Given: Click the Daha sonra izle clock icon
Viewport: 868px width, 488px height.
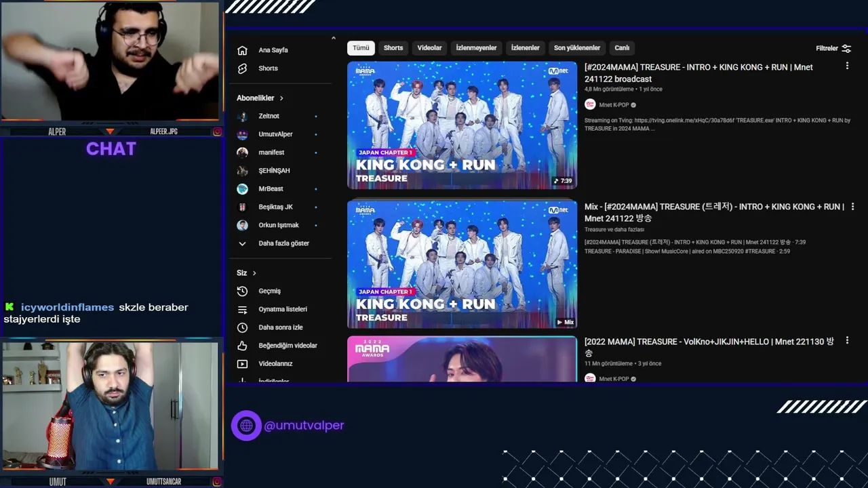Looking at the screenshot, I should pos(242,327).
